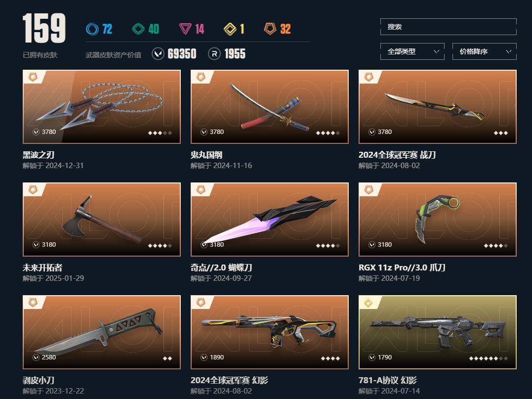Open the 全部类型 type filter dropdown
532x399 pixels.
(412, 51)
